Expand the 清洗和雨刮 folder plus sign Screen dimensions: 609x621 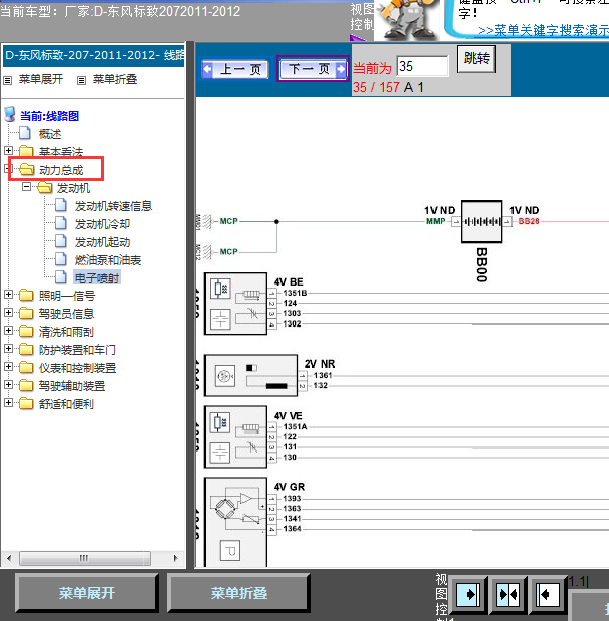click(8, 330)
